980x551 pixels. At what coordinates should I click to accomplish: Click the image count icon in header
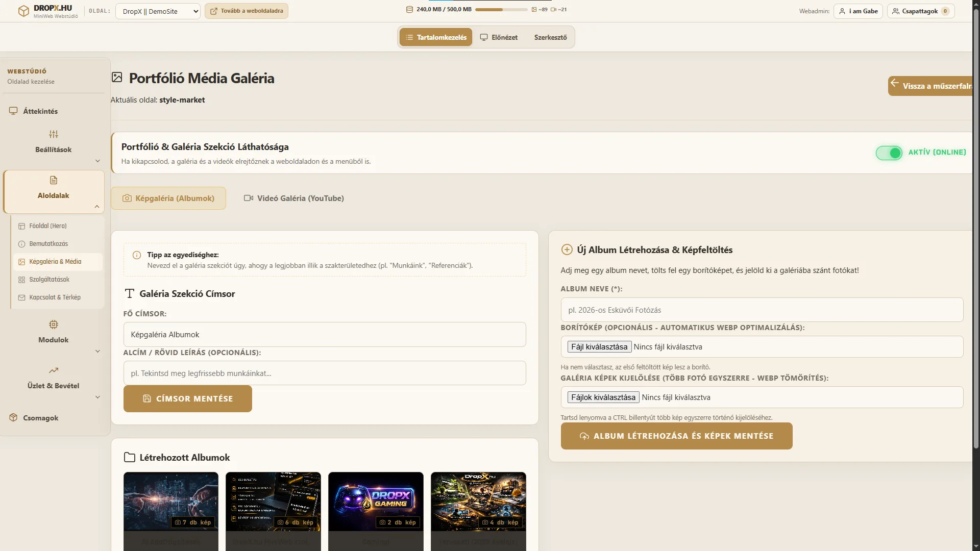(x=534, y=9)
